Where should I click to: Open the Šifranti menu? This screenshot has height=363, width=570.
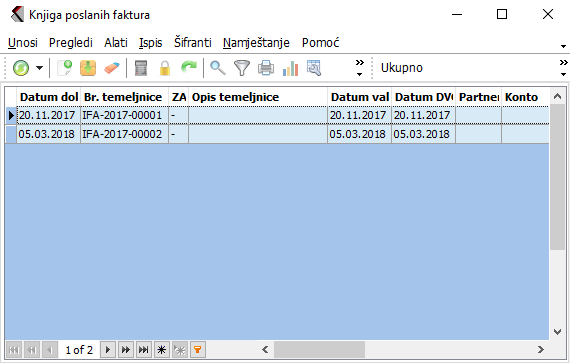(193, 43)
